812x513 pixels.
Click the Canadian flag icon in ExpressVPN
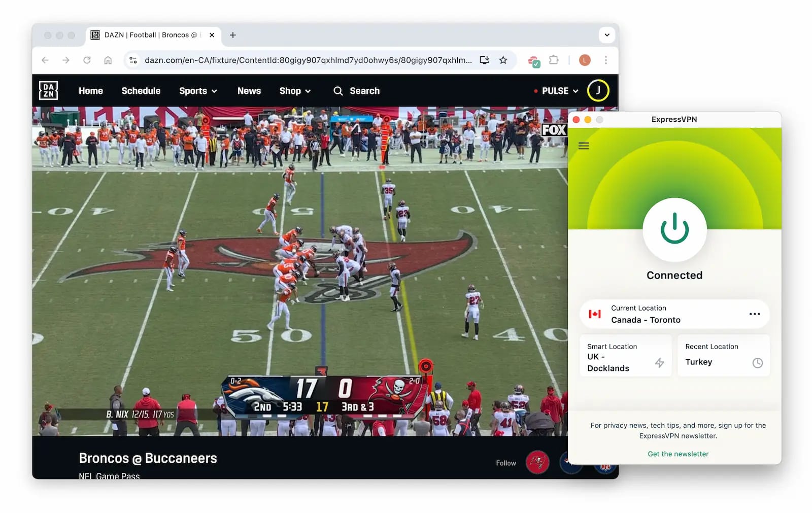click(595, 314)
